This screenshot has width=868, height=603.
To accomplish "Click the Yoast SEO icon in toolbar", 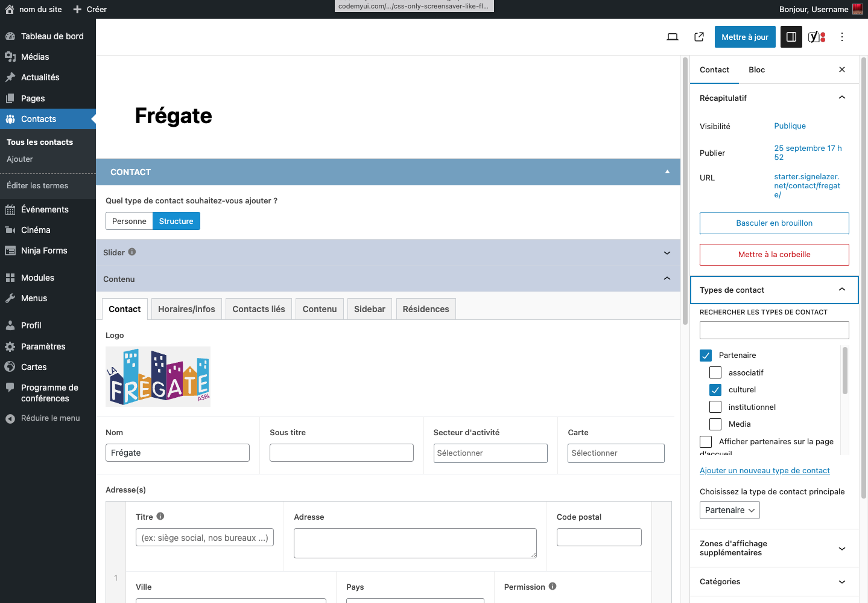I will [x=816, y=37].
